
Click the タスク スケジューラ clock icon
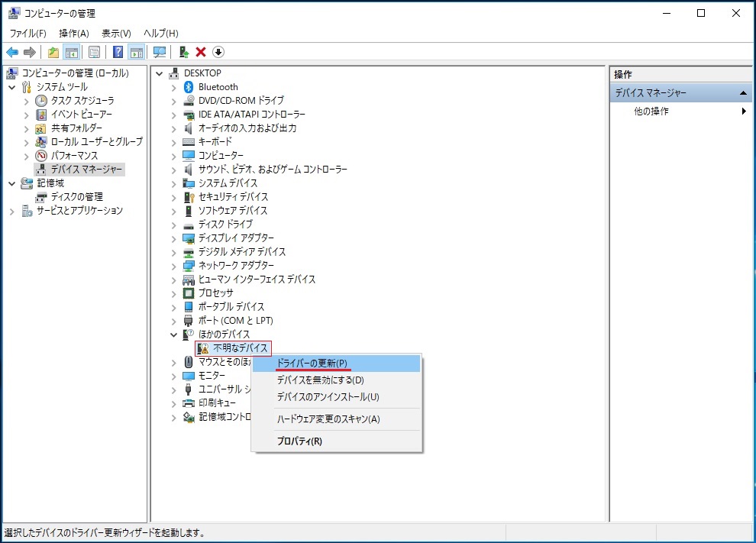41,101
